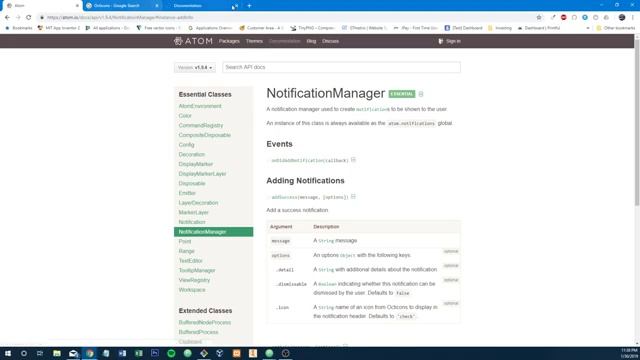The height and width of the screenshot is (360, 640).
Task: Open a new browser tab with plus
Action: pyautogui.click(x=249, y=6)
